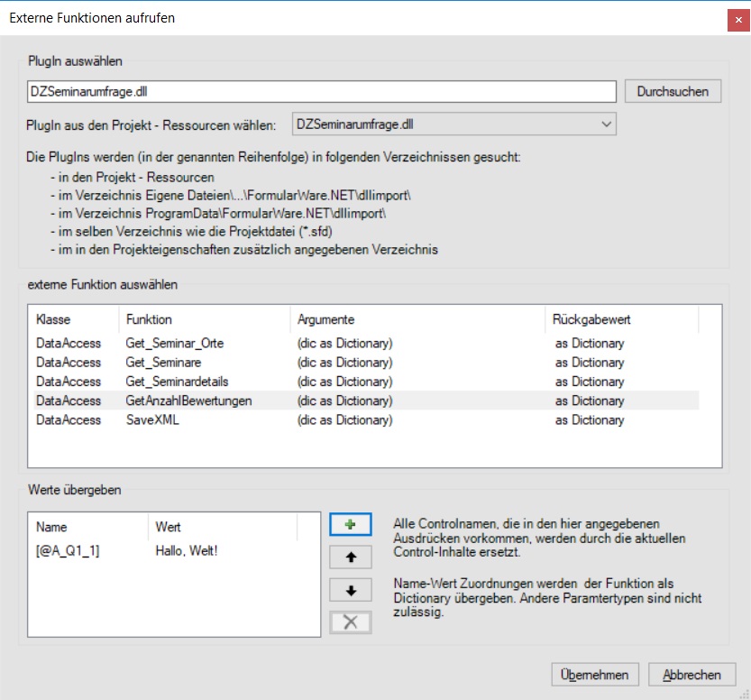Close the Externe Funktionen aufrufen dialog
Image resolution: width=751 pixels, height=700 pixels.
click(738, 20)
